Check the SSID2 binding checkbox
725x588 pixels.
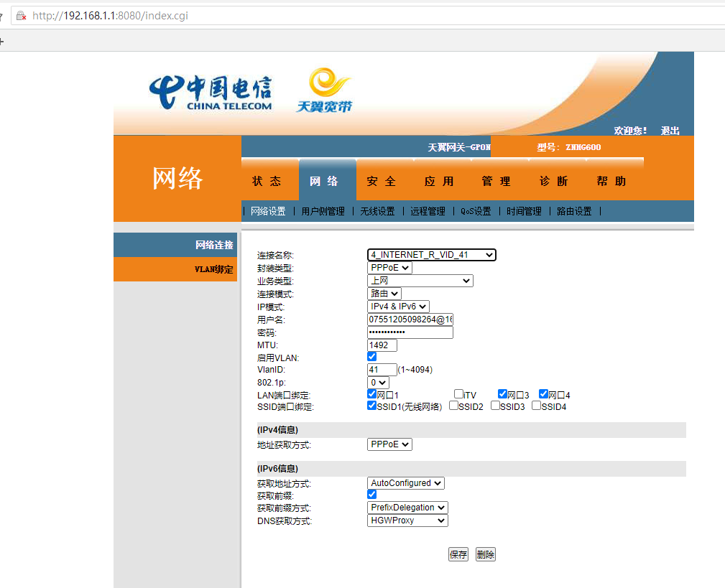pos(453,406)
